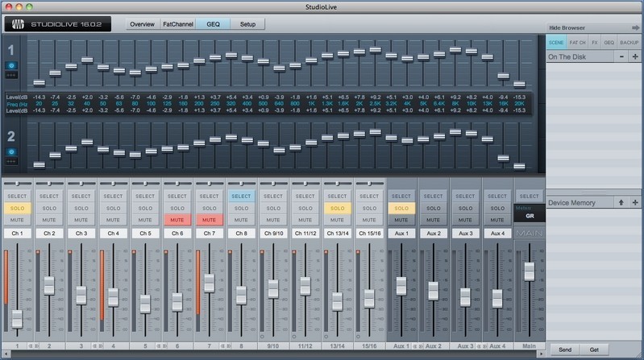Switch to the FatChannel tab
644x360 pixels.
177,24
